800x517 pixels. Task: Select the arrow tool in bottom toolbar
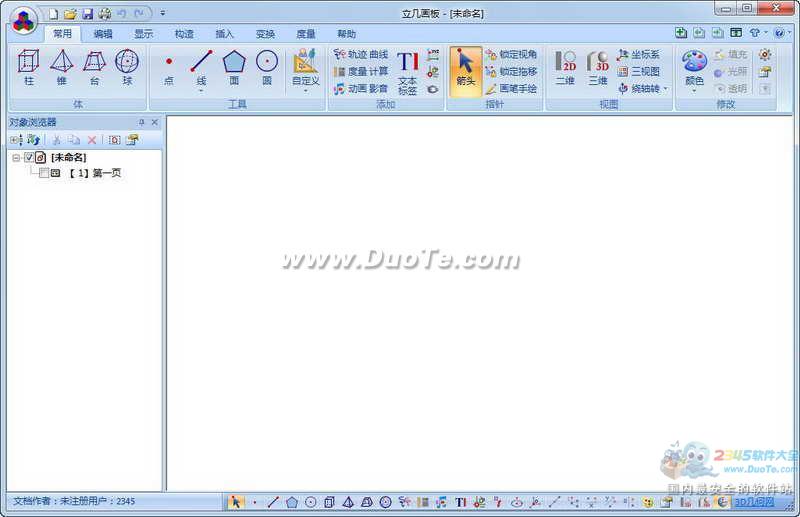click(x=235, y=502)
